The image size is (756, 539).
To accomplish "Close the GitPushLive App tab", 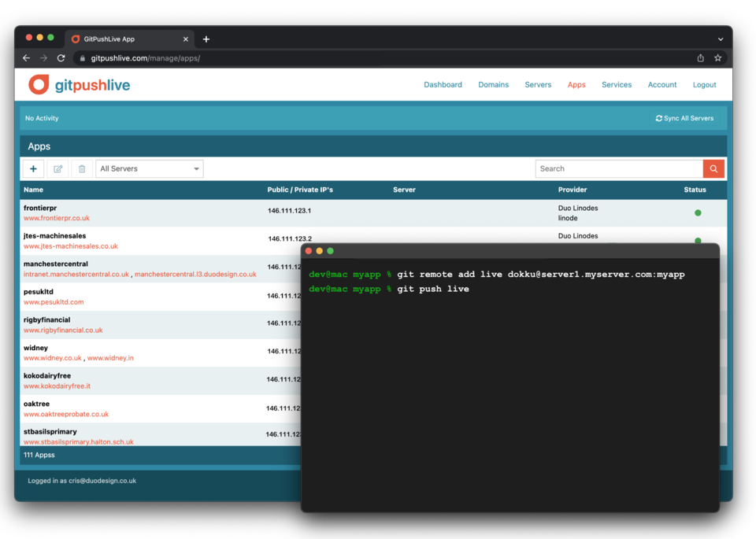I will coord(186,39).
